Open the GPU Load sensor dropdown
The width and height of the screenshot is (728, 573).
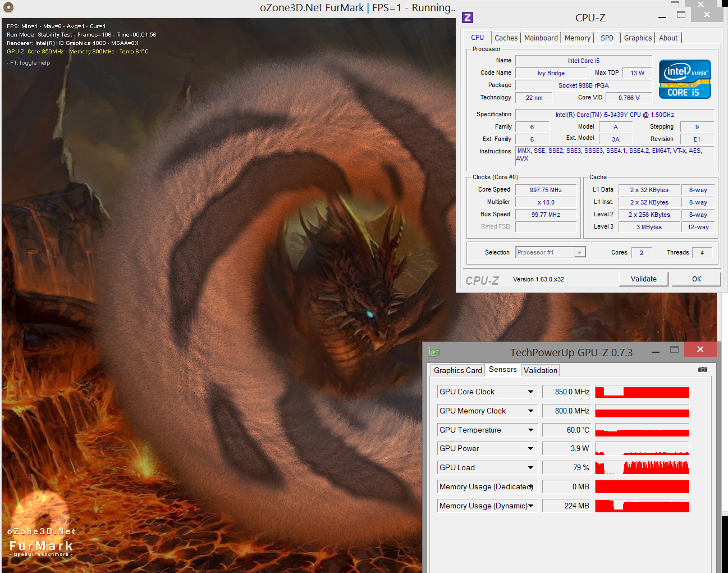pos(530,467)
